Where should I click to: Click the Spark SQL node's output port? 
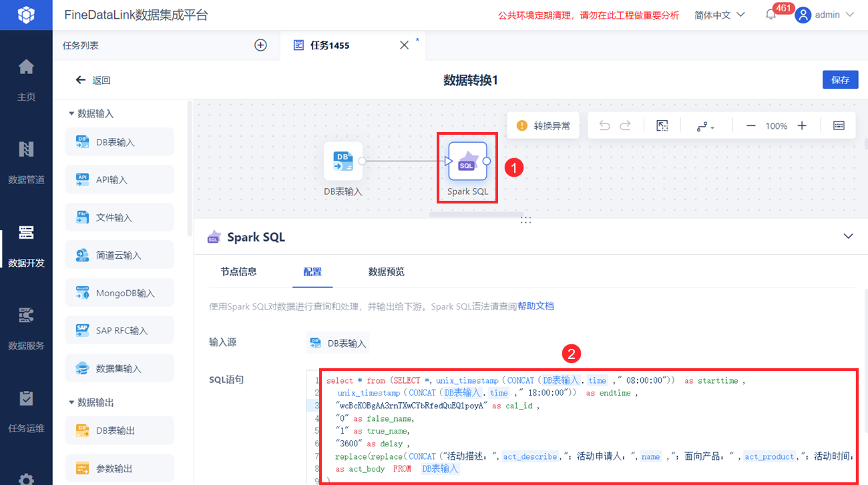point(487,161)
